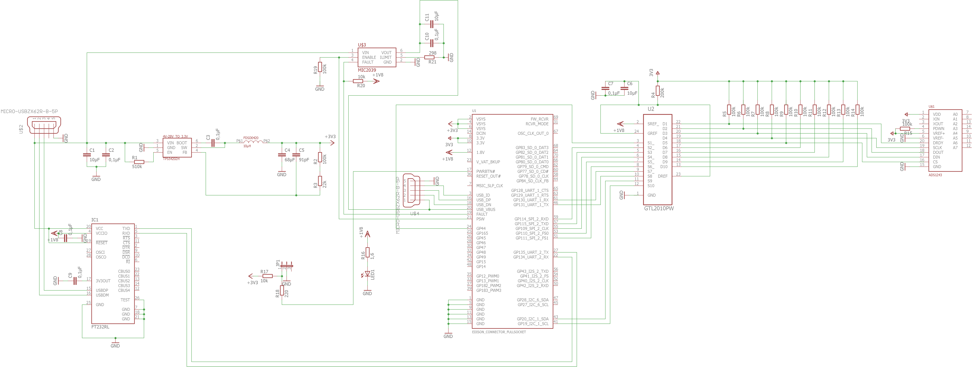Select the USBDP pin label on FT232RL

tap(102, 291)
